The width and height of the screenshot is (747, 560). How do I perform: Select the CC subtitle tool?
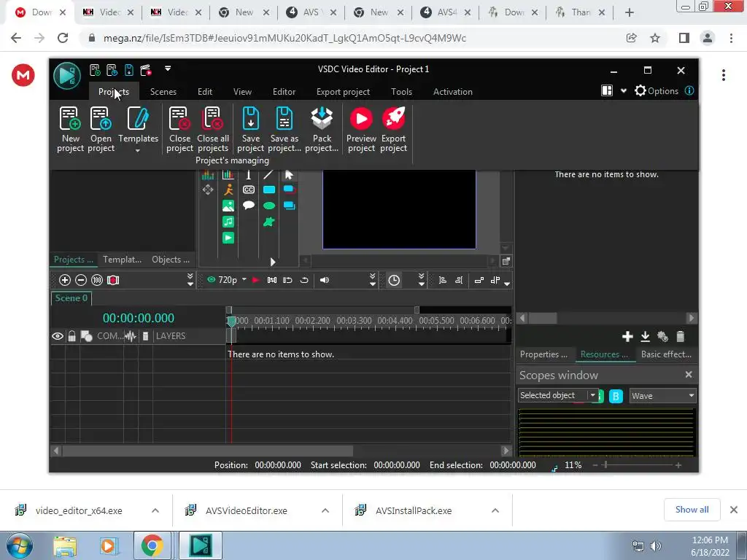249,190
